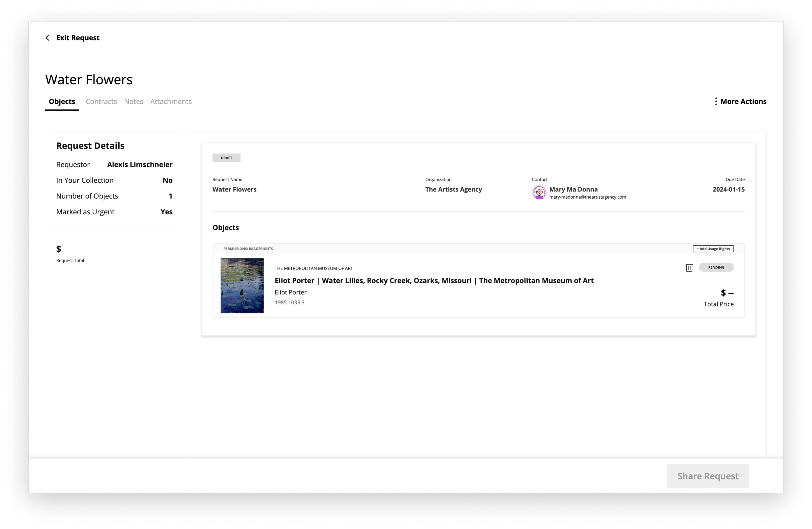Click the 2024-01-15 due date

(728, 189)
